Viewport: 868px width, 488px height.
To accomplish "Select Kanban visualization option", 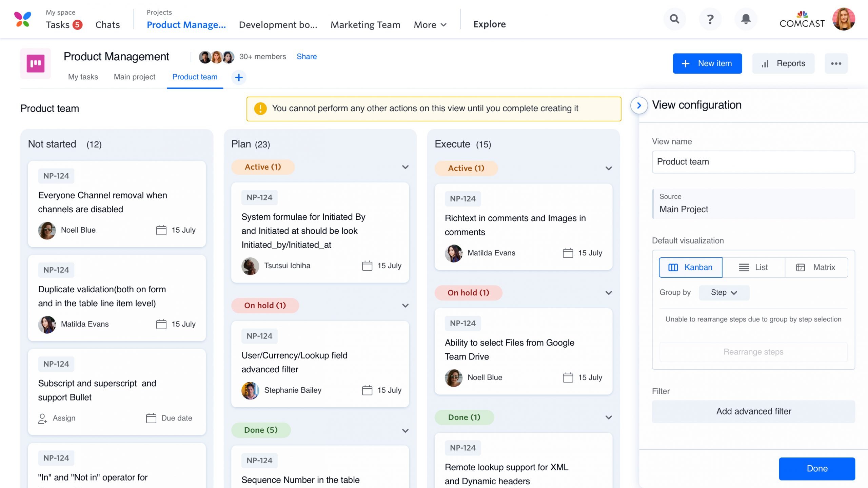I will 690,267.
